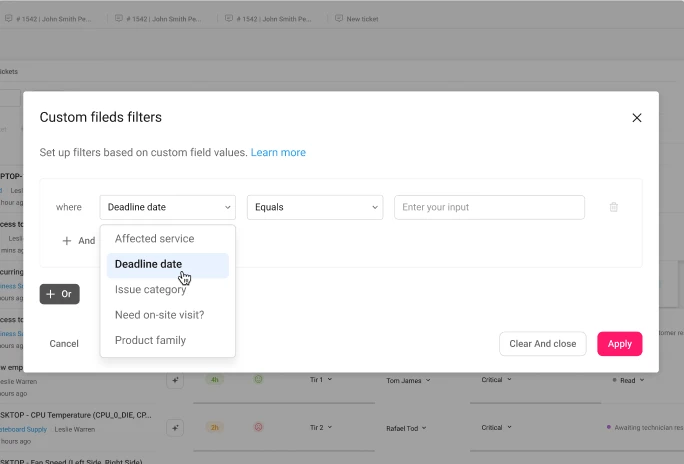Screen dimensions: 684x464
Task: Open Rafael Tod assignee dropdown
Action: (406, 429)
